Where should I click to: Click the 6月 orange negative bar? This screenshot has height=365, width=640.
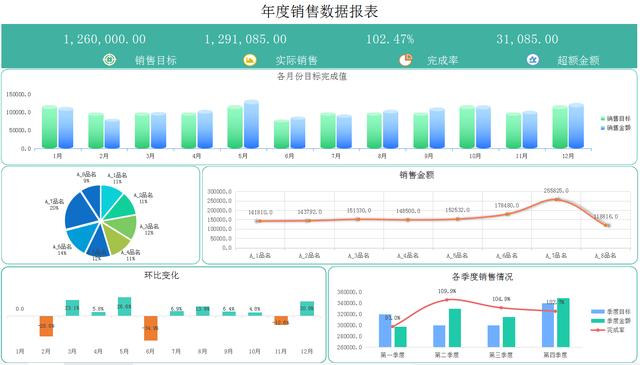(151, 328)
